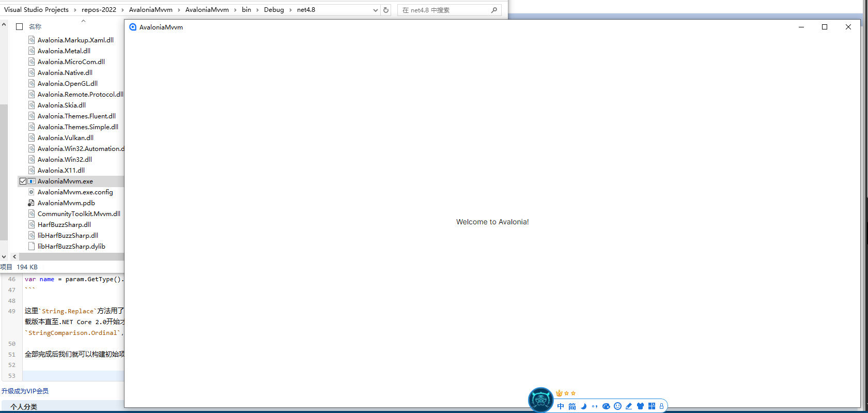The image size is (868, 413).
Task: Click the 名称 column header to sort
Action: [35, 27]
